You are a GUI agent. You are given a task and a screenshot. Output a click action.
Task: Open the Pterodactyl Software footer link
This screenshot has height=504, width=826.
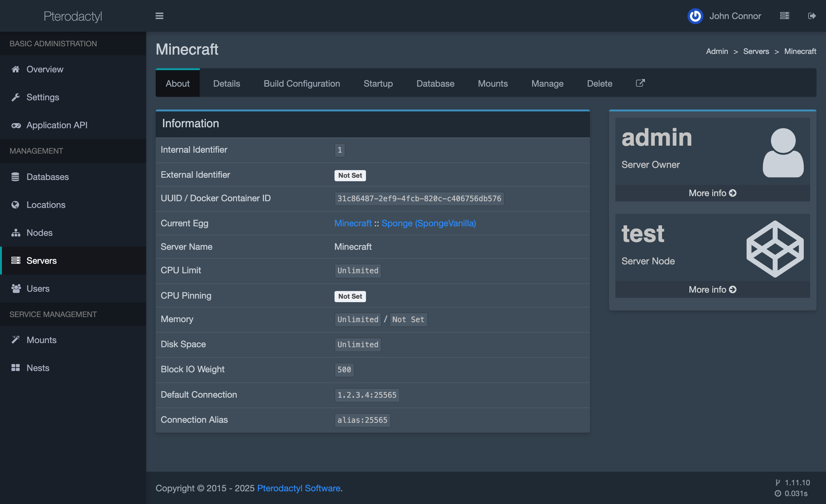coord(298,488)
